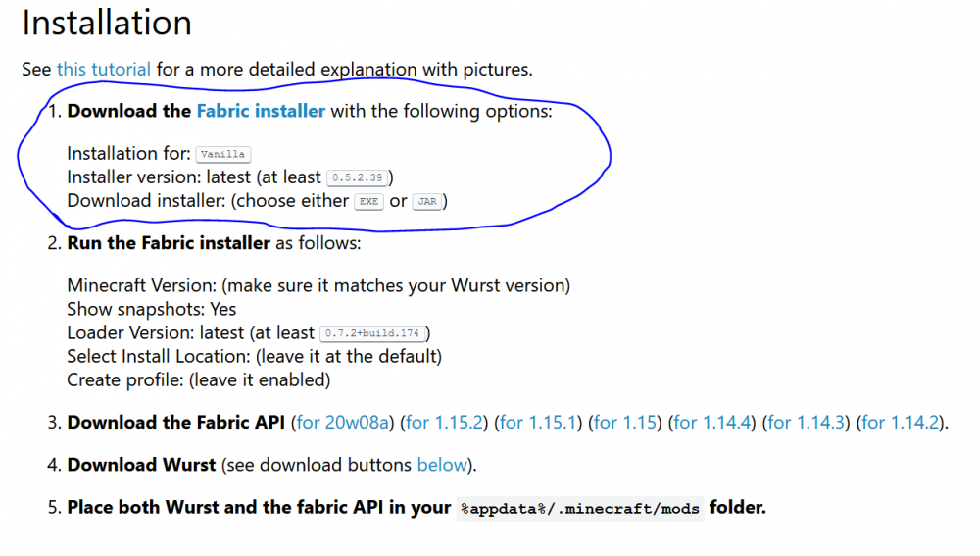This screenshot has height=556, width=980.
Task: Open Fabric API link for 1.15.2
Action: 447,423
